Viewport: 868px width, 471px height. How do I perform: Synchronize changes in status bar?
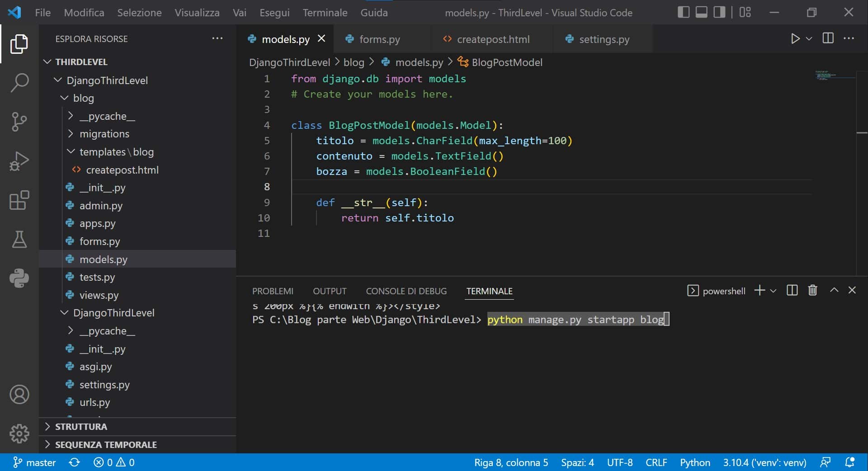coord(75,462)
